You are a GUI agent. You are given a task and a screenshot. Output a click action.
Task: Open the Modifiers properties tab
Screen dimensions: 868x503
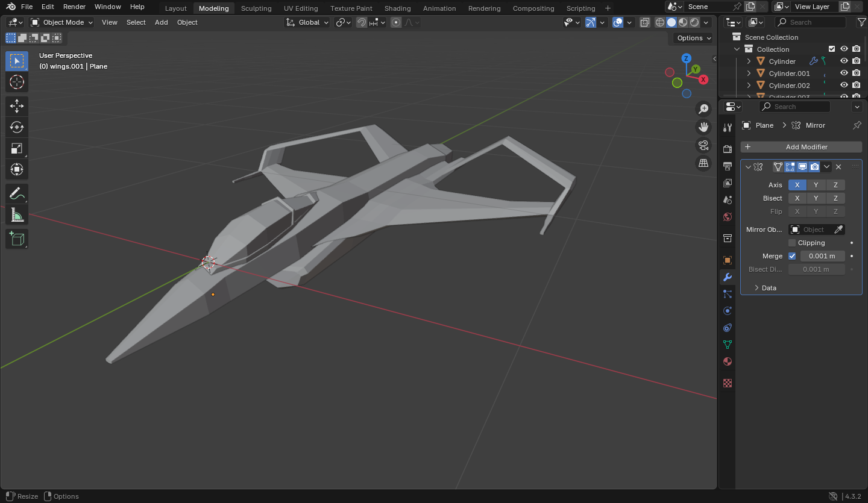click(728, 277)
